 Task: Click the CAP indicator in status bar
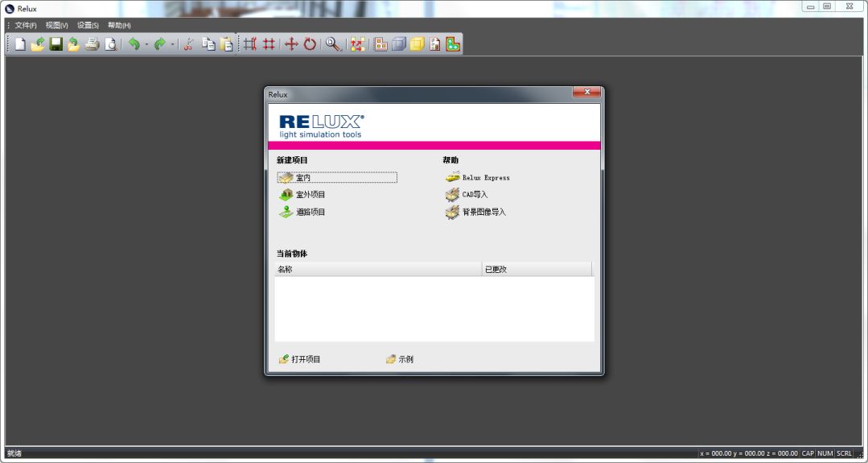(x=808, y=453)
